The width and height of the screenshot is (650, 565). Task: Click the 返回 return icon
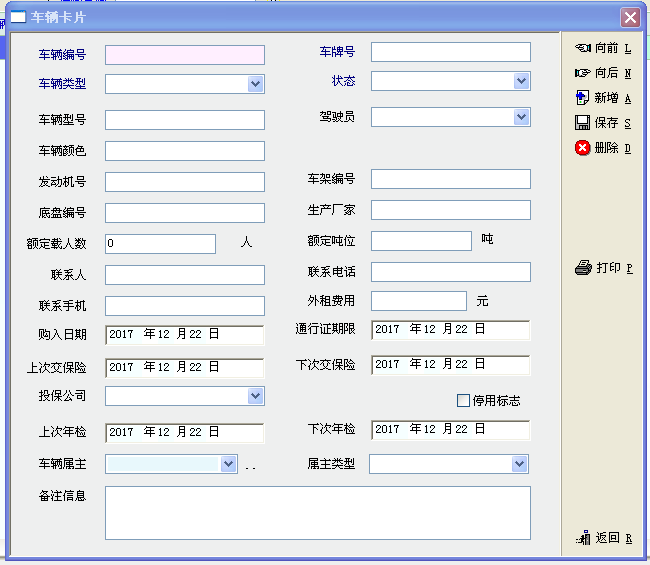coord(583,538)
